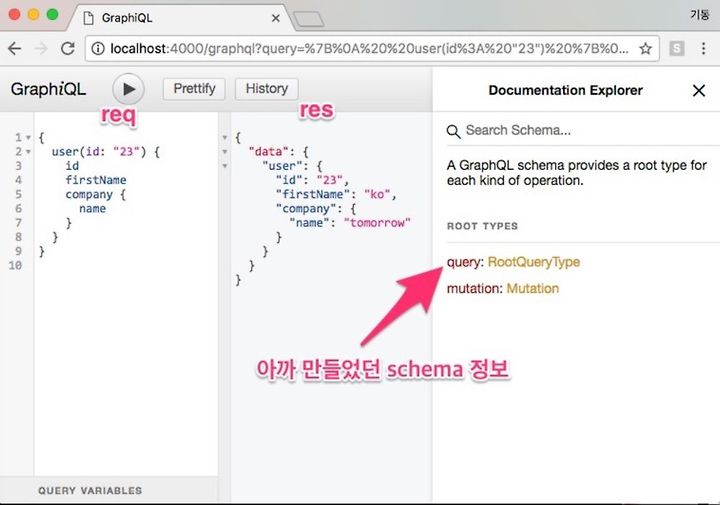Click the Root Types heading
Image resolution: width=720 pixels, height=505 pixels.
tap(482, 226)
